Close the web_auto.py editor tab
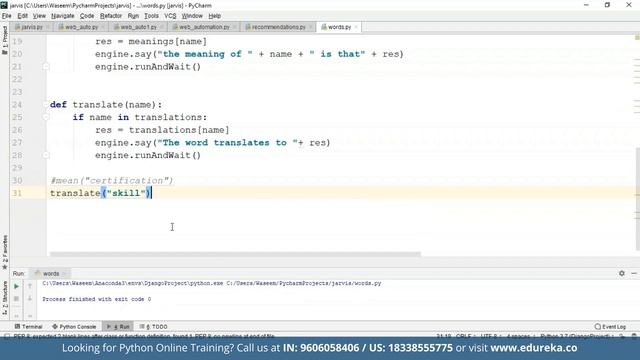The height and width of the screenshot is (360, 640). coord(103,27)
